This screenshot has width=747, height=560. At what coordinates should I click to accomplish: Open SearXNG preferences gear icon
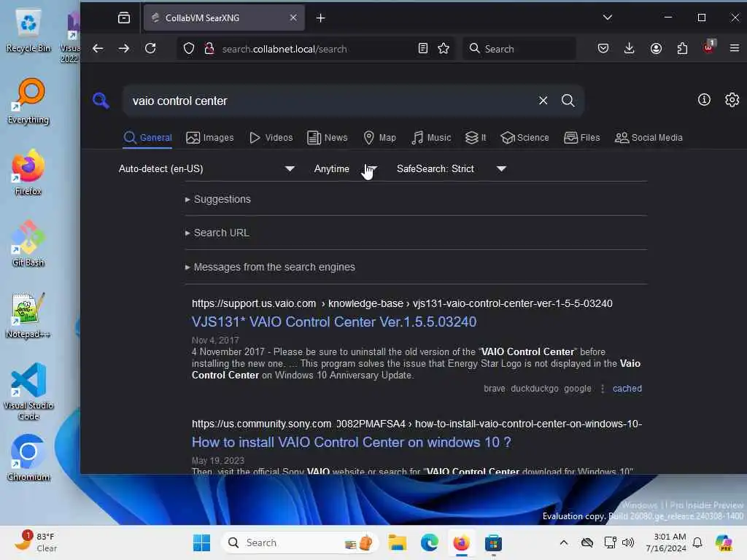coord(732,99)
